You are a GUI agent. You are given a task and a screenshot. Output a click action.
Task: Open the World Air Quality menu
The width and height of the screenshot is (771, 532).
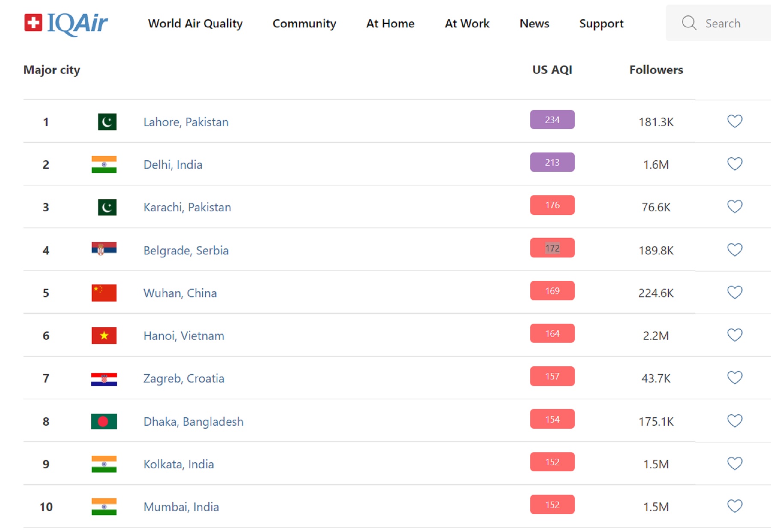point(195,24)
